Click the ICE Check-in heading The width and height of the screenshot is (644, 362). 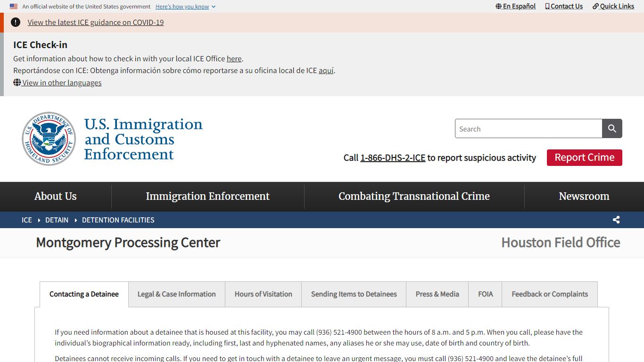[40, 45]
